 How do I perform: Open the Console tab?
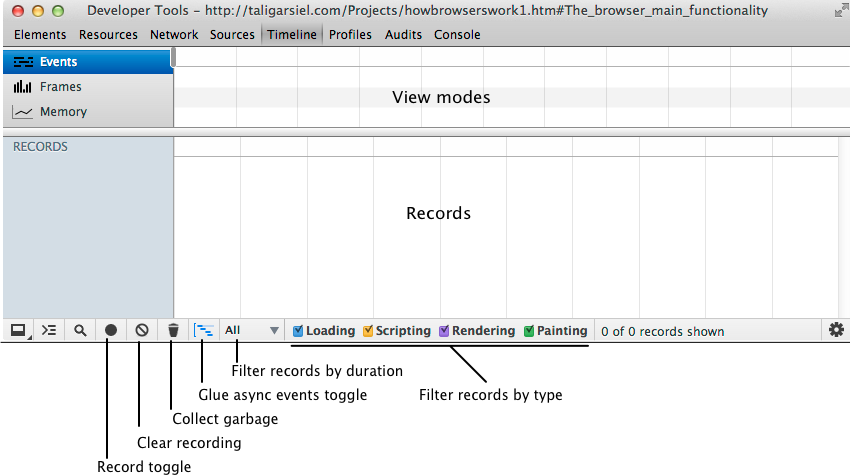[x=457, y=35]
